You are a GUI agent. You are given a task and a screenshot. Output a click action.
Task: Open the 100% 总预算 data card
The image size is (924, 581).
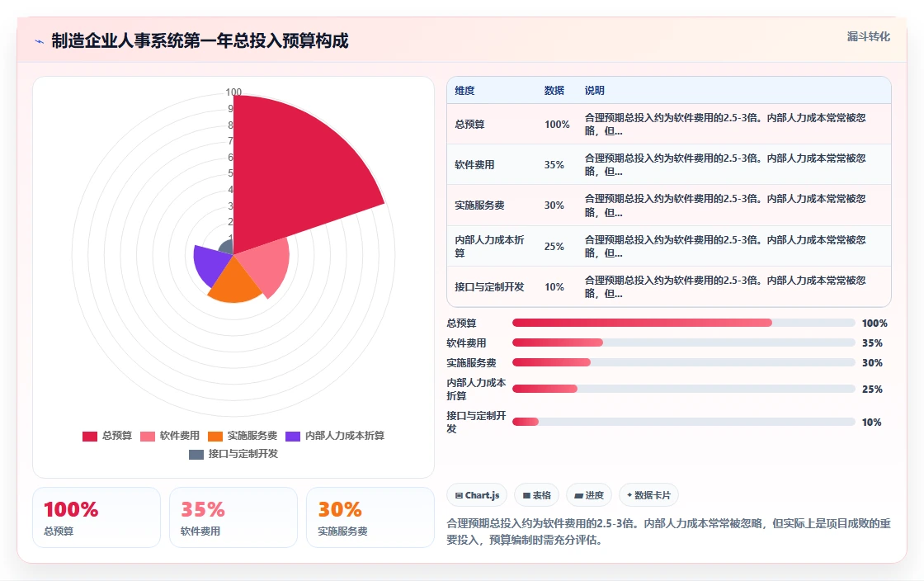[97, 517]
